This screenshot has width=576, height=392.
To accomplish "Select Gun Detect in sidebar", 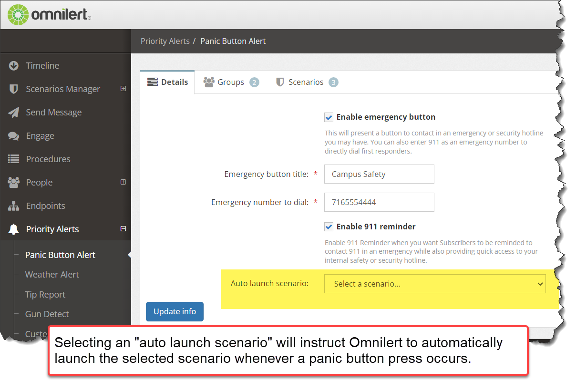I will (x=47, y=314).
